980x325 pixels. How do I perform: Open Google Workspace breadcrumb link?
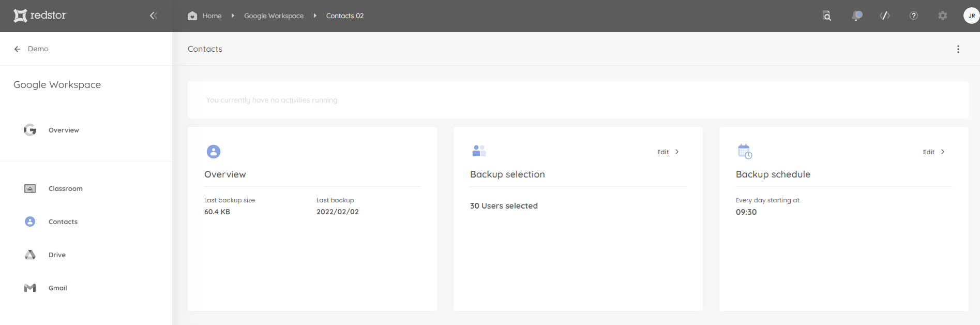274,16
